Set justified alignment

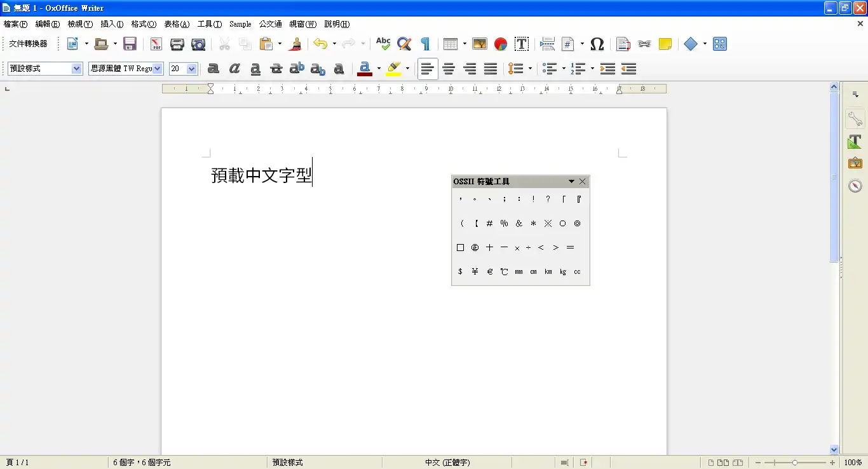[491, 69]
